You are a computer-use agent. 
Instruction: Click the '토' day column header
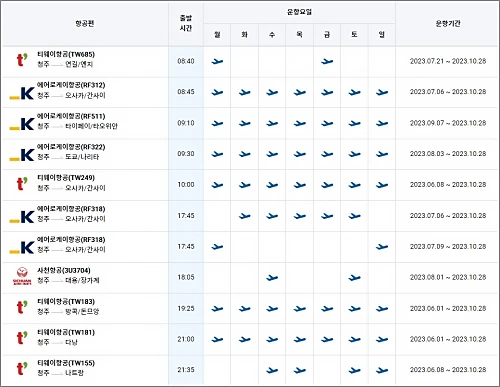354,34
